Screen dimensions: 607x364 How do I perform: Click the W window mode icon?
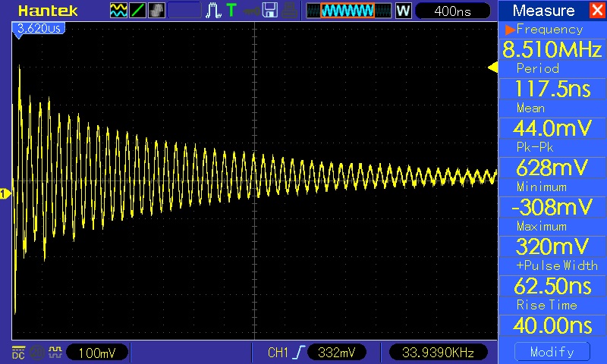point(403,11)
